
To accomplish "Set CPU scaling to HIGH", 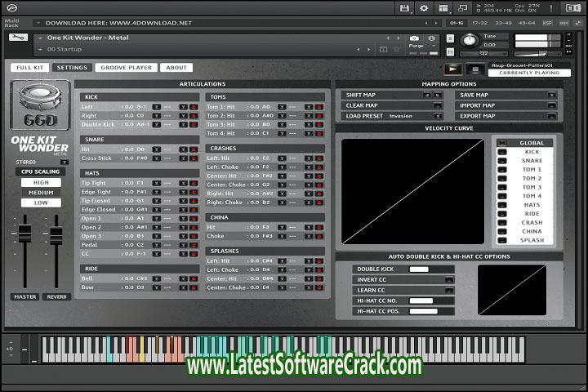I will coord(41,182).
